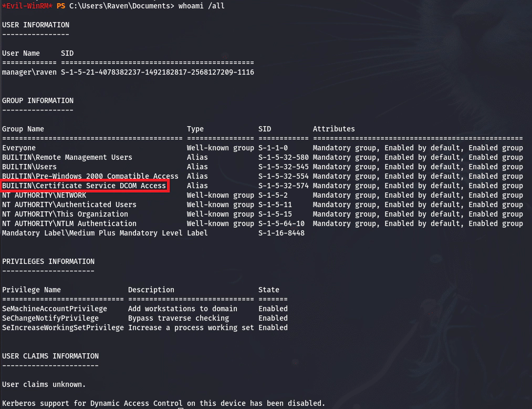The width and height of the screenshot is (532, 409).
Task: Click the Kerberos support disabled message
Action: [x=164, y=403]
